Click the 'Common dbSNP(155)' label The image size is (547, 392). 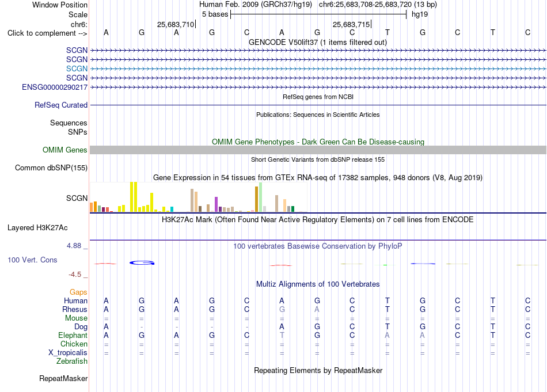pyautogui.click(x=51, y=168)
